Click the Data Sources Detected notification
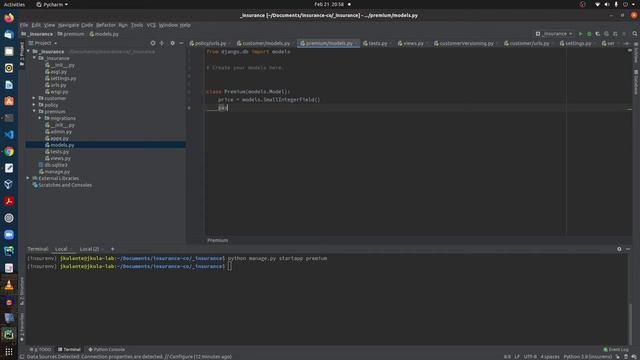 click(129, 357)
